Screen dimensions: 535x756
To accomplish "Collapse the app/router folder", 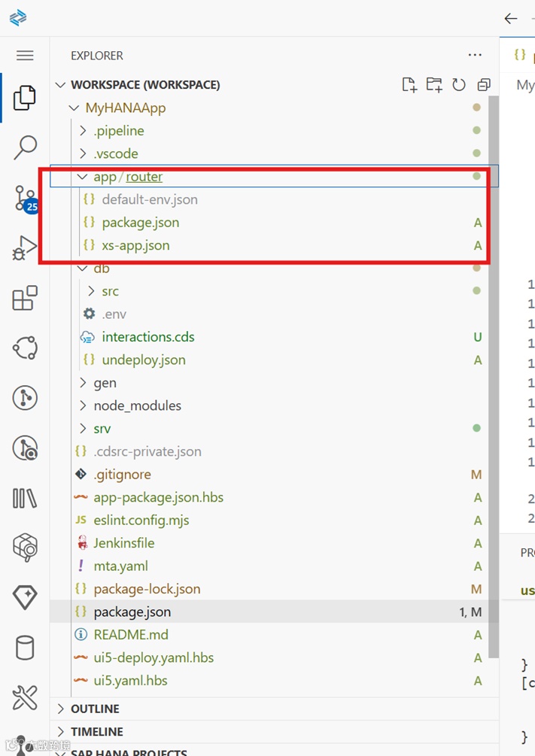I will pos(83,177).
